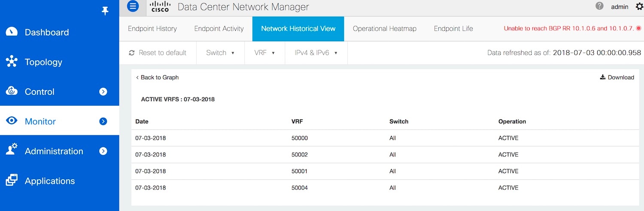Switch to the Endpoint Activity tab
This screenshot has height=211, width=644.
pyautogui.click(x=219, y=29)
